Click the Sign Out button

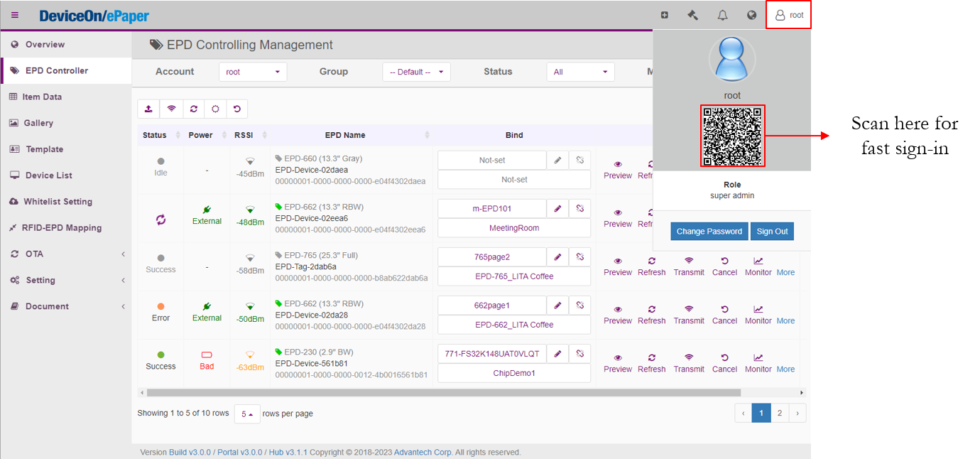point(772,231)
